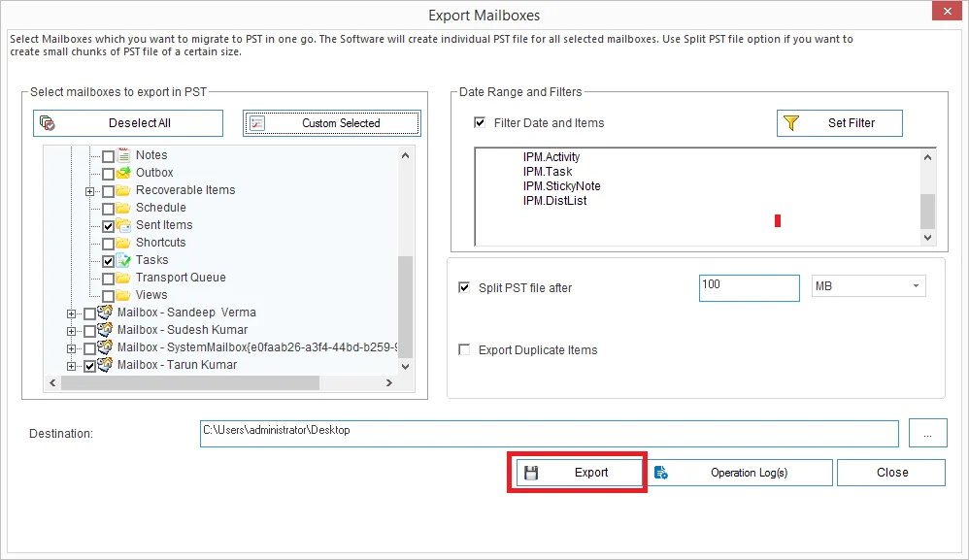Click the Tasks folder icon
The width and height of the screenshot is (969, 560).
(x=123, y=260)
